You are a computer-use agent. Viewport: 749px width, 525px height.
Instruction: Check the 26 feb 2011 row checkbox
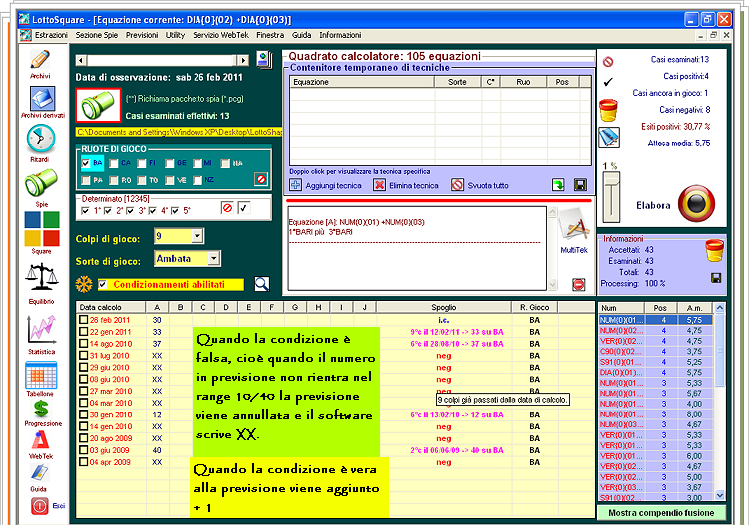click(84, 320)
